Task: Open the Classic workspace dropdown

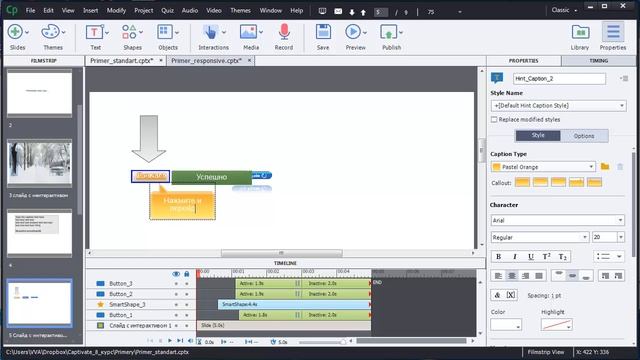Action: point(564,10)
